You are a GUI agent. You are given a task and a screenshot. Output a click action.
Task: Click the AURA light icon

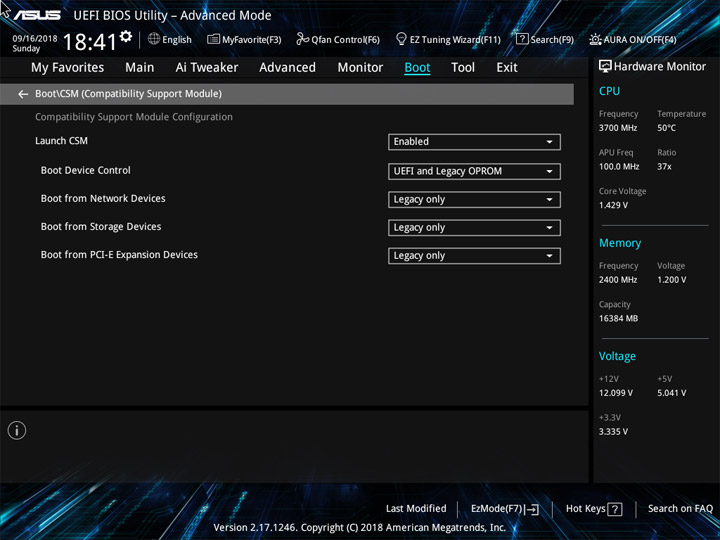point(595,39)
